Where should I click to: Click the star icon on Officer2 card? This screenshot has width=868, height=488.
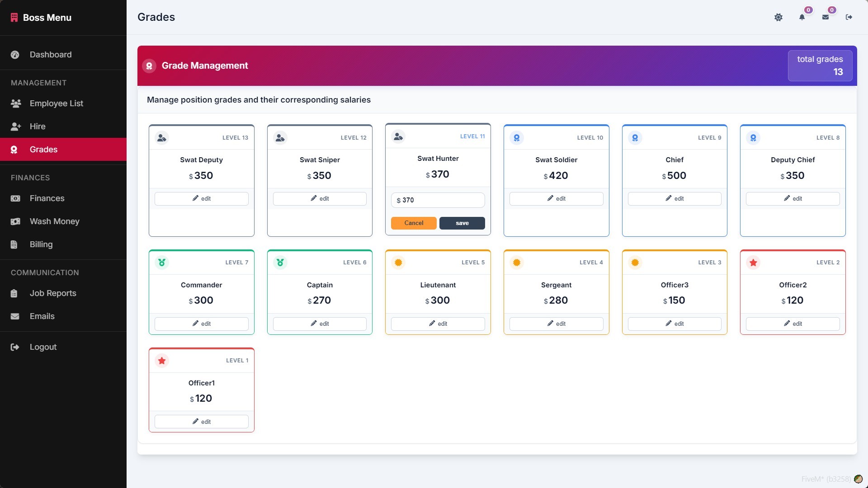click(753, 263)
